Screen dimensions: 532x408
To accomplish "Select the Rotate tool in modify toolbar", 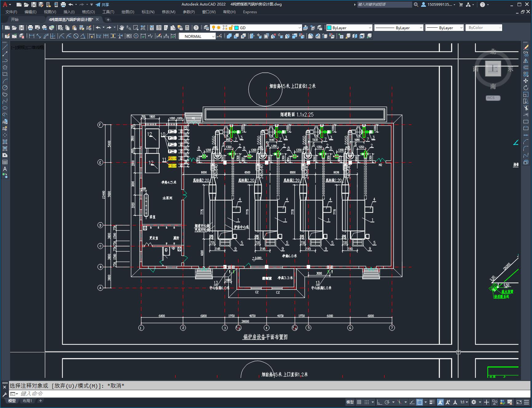I will point(526,88).
